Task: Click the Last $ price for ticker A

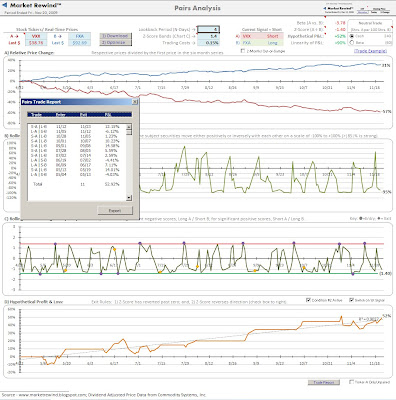Action: point(36,43)
